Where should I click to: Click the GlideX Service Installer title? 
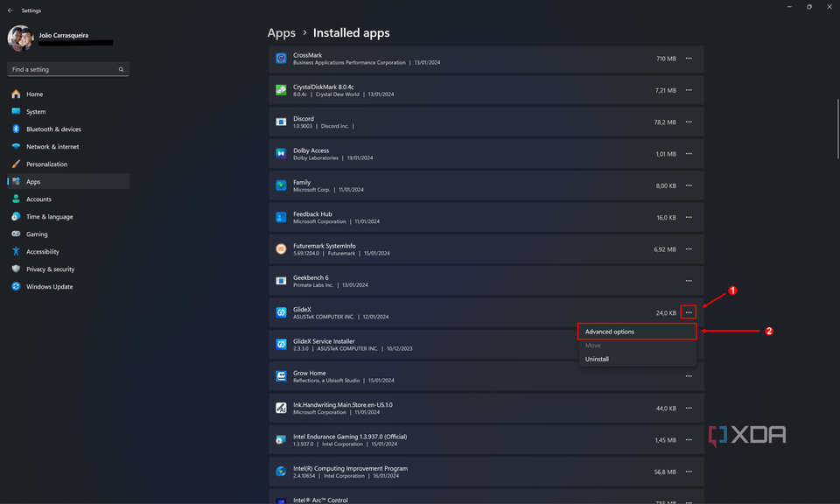point(324,341)
